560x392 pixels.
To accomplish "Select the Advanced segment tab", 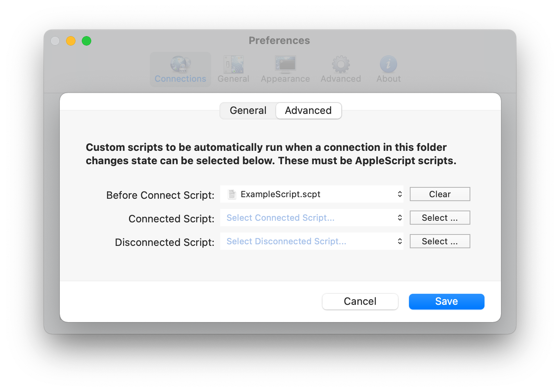I will point(308,110).
